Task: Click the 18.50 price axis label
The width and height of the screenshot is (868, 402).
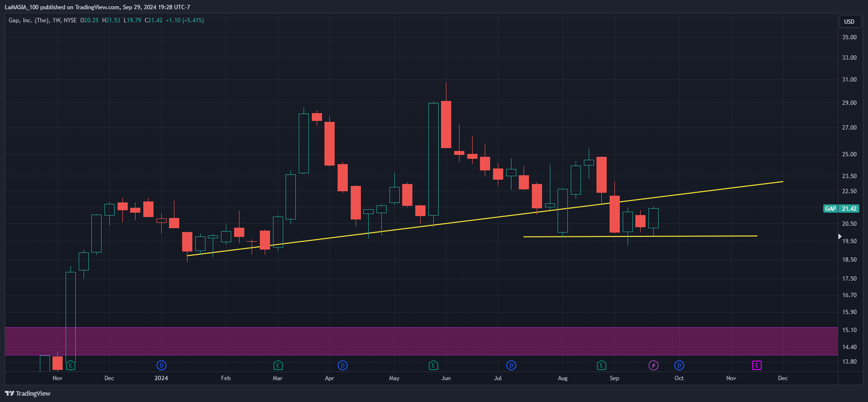Action: [849, 260]
